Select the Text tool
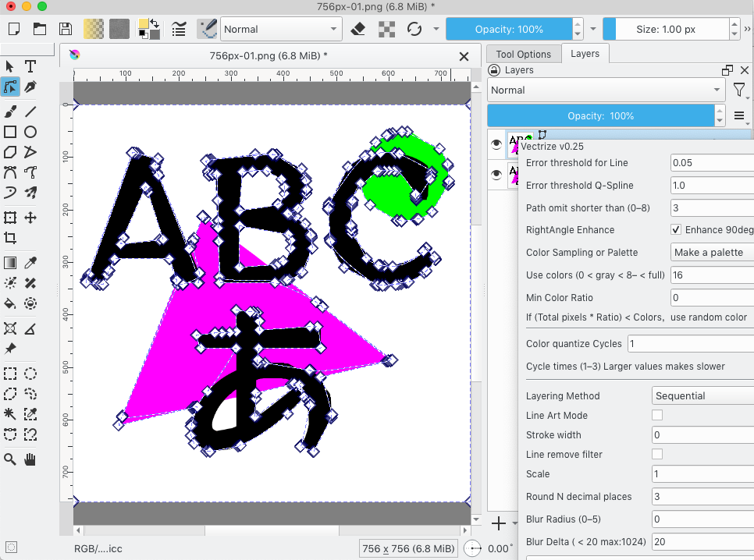Image resolution: width=754 pixels, height=560 pixels. tap(30, 66)
